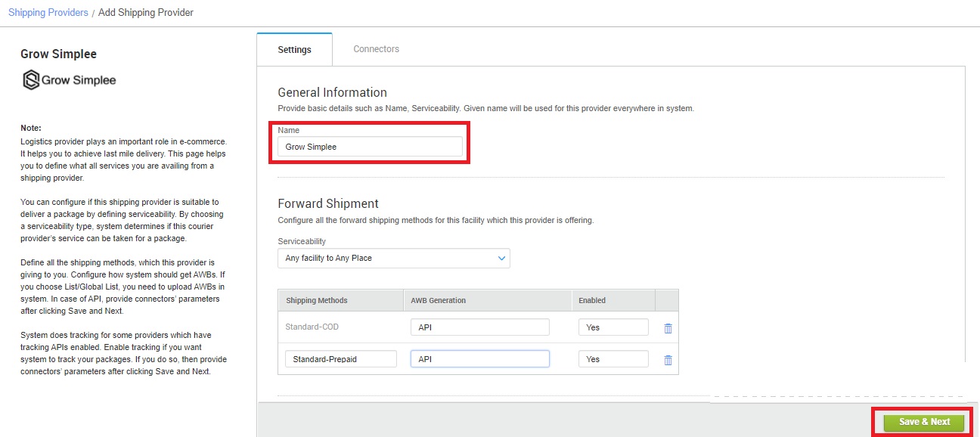Image resolution: width=980 pixels, height=437 pixels.
Task: Toggle Enabled value for Standard-Prepaid row
Action: [613, 359]
